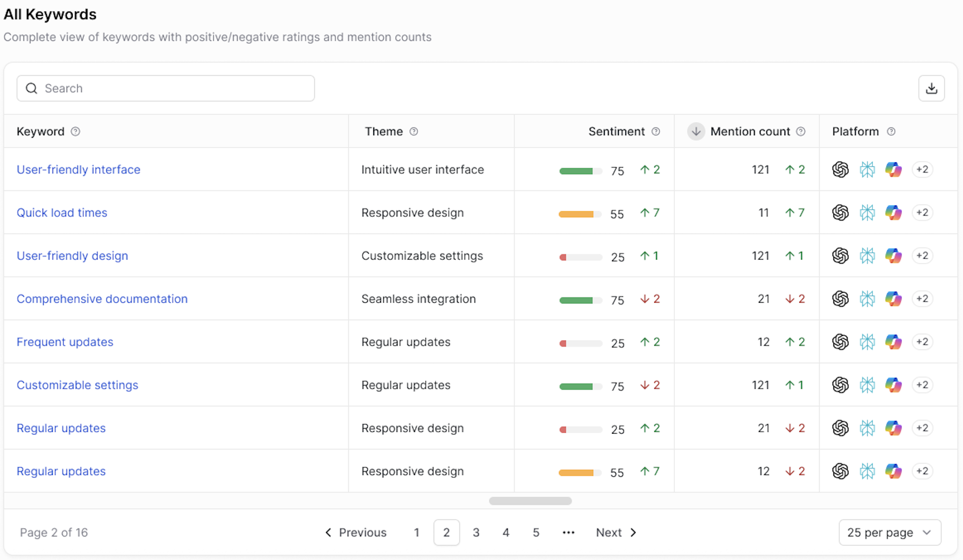Click pagination ellipsis for more pages
This screenshot has width=963, height=560.
click(x=568, y=532)
